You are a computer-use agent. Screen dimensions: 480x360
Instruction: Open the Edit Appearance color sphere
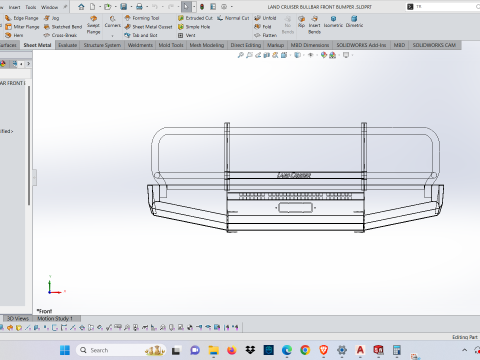click(323, 55)
